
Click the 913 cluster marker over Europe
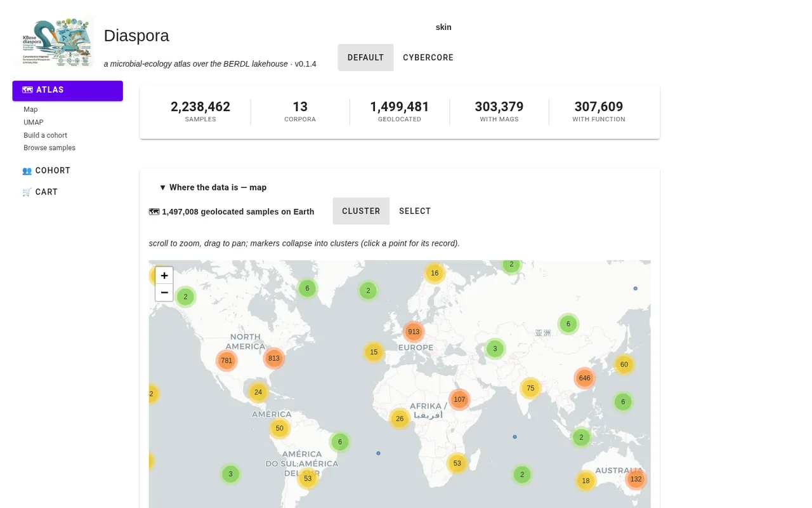click(x=414, y=331)
